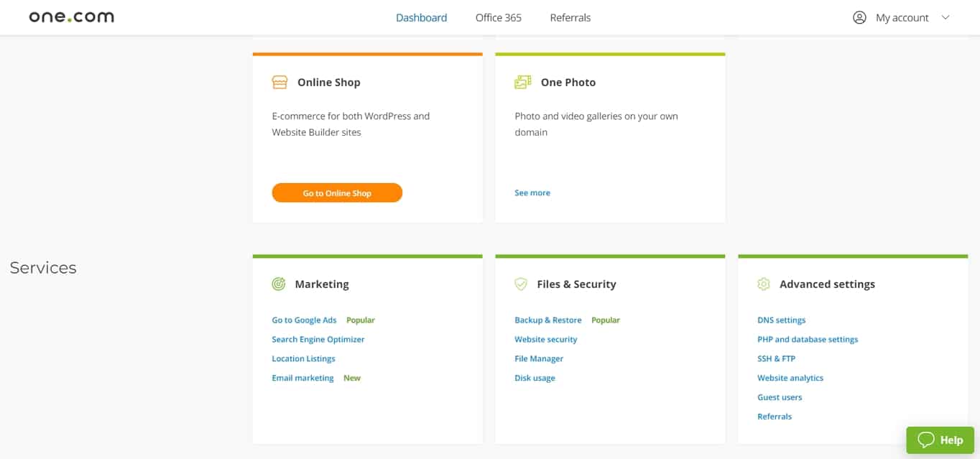Image resolution: width=980 pixels, height=459 pixels.
Task: Click the Popular tag beside Backup & Restore
Action: pyautogui.click(x=606, y=320)
